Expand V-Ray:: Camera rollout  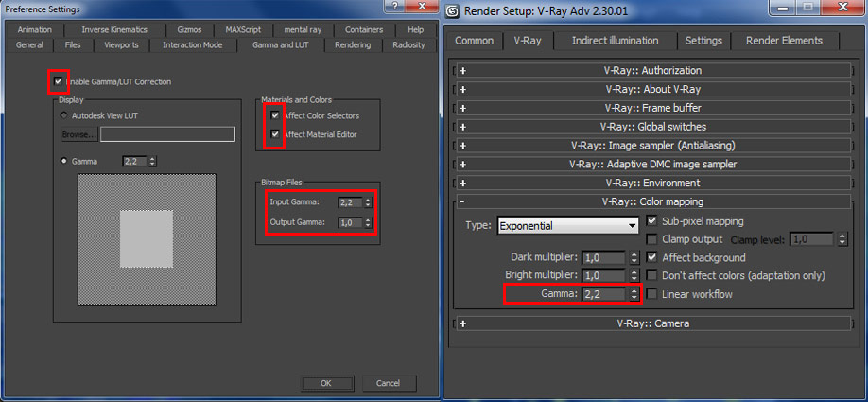tap(652, 323)
